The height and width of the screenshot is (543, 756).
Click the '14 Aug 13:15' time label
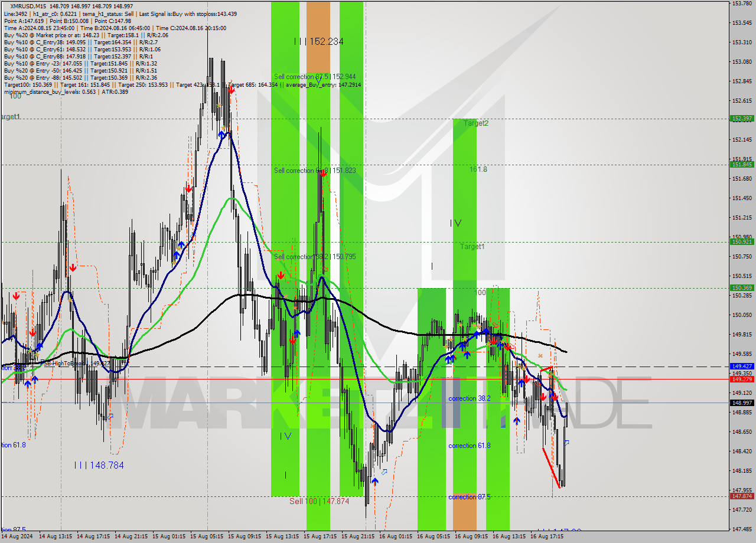tap(56, 537)
